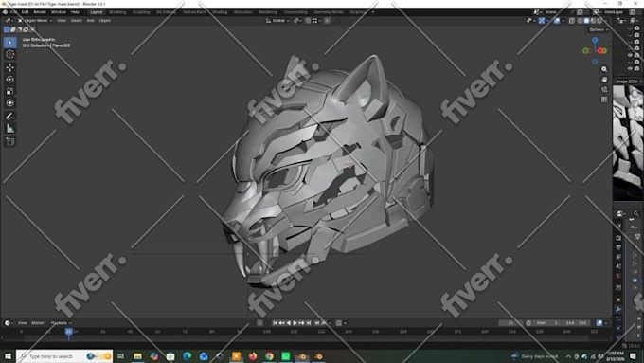
Task: Open the shading options dropdown arrow
Action: pos(605,20)
